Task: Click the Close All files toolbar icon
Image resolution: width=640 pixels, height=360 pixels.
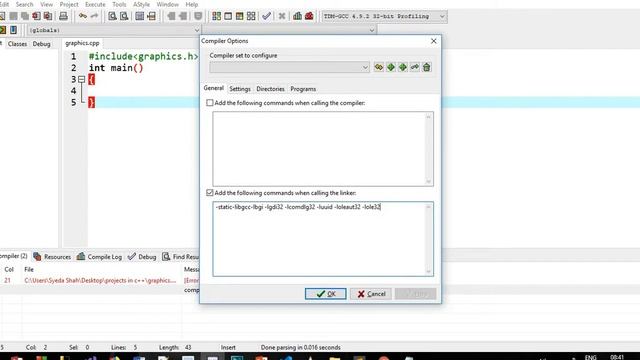Action: tap(48, 16)
